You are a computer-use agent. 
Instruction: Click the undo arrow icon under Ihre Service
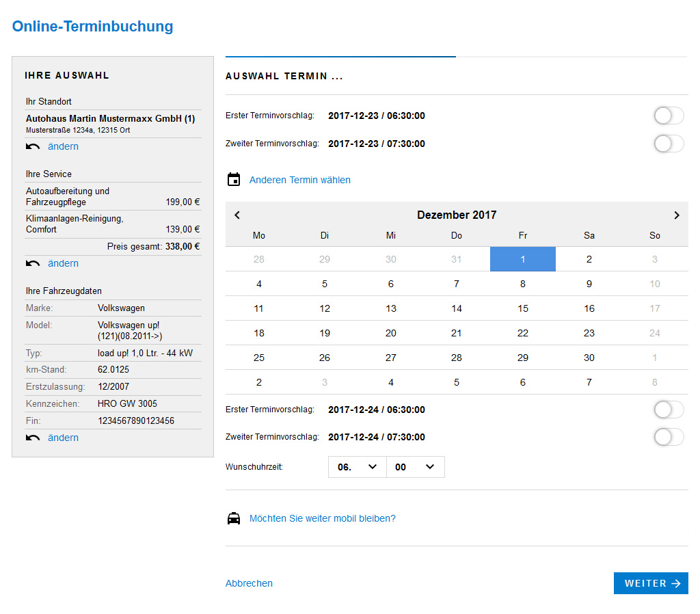(x=33, y=263)
